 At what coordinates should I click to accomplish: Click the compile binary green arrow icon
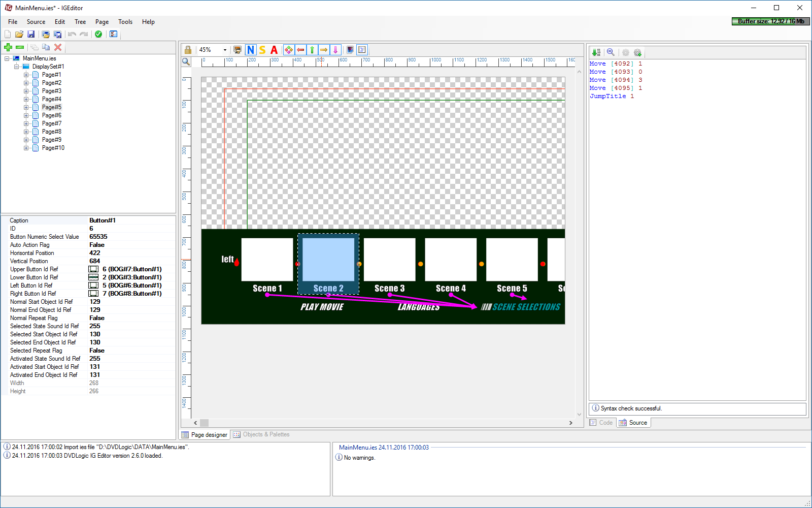click(596, 52)
